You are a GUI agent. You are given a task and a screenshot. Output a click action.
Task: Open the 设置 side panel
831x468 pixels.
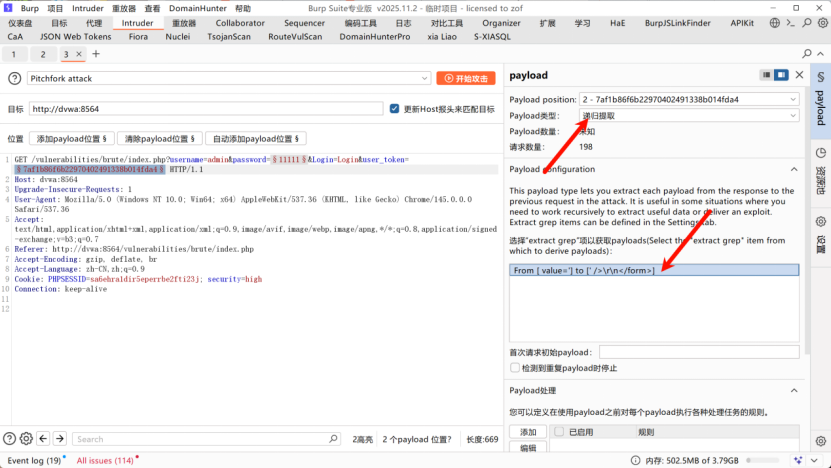[x=820, y=235]
